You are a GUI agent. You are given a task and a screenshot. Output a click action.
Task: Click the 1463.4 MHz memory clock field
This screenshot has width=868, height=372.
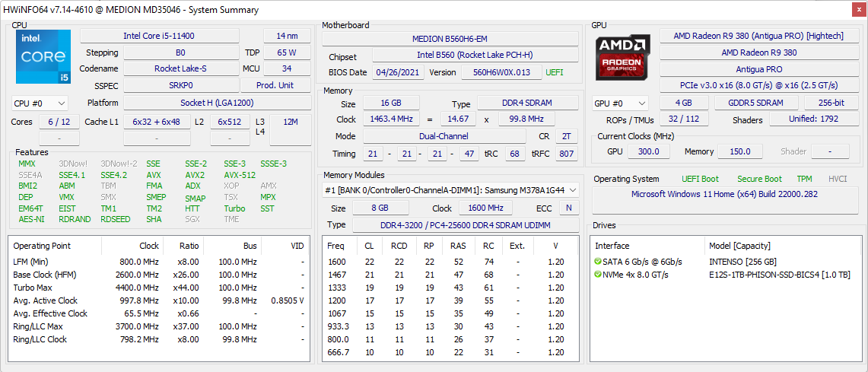(x=391, y=119)
